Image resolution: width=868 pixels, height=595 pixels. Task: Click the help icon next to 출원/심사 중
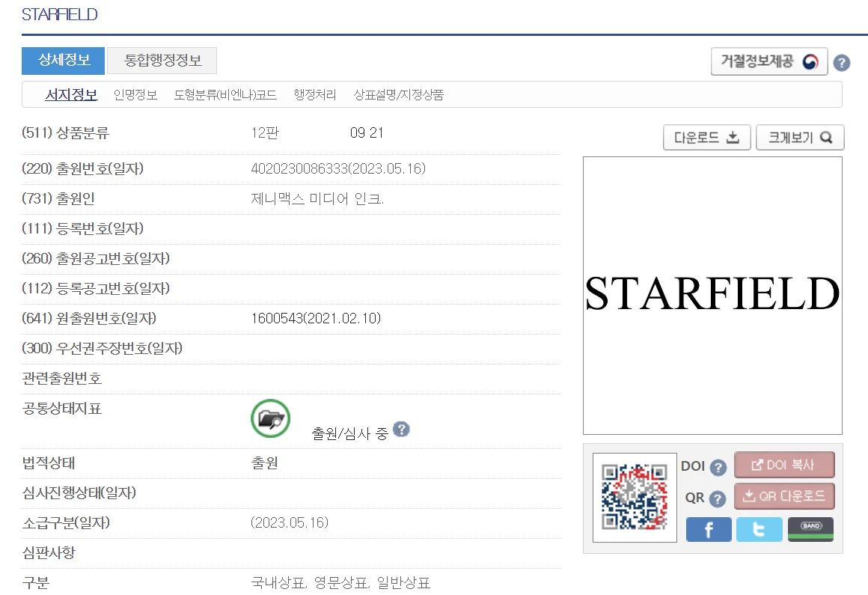click(x=401, y=429)
